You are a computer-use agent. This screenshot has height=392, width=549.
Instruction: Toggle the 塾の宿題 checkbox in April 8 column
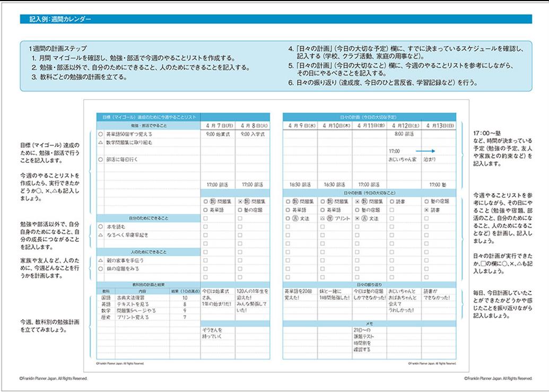tap(240, 210)
